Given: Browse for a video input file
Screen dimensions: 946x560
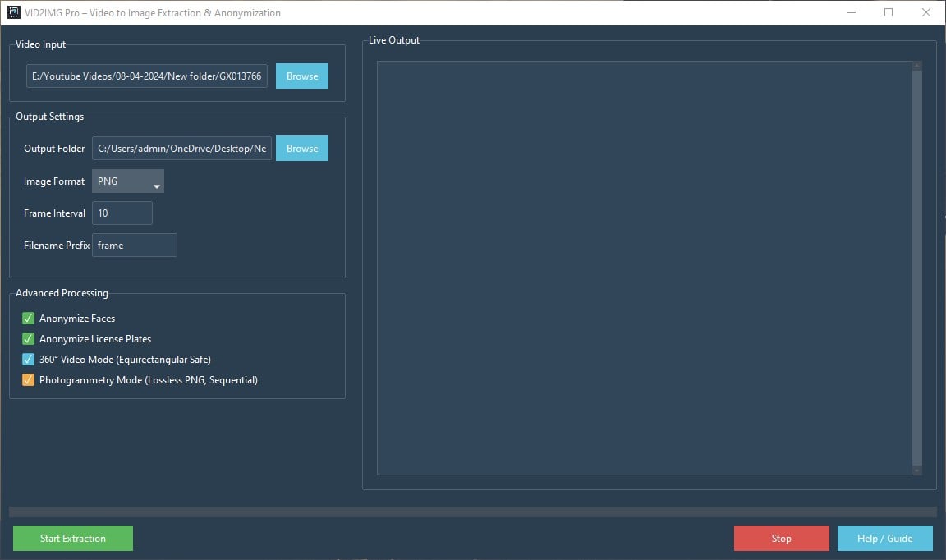Looking at the screenshot, I should [301, 76].
